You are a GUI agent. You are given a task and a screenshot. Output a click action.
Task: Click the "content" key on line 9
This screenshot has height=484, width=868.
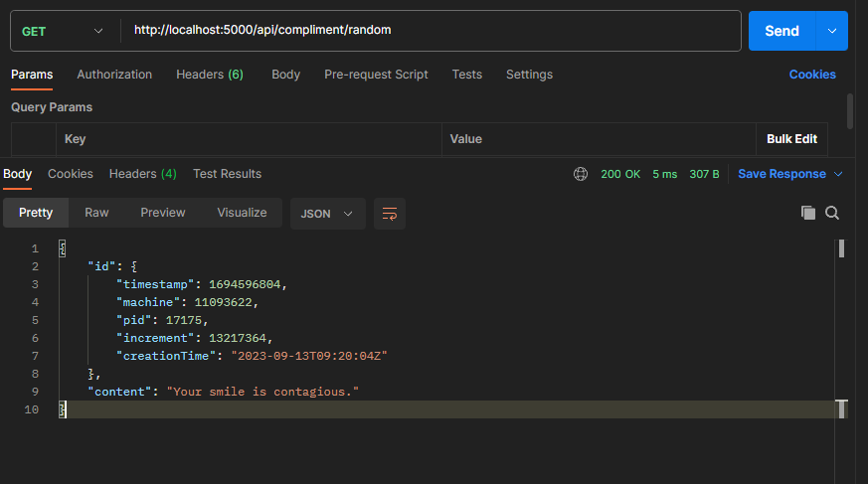point(119,392)
